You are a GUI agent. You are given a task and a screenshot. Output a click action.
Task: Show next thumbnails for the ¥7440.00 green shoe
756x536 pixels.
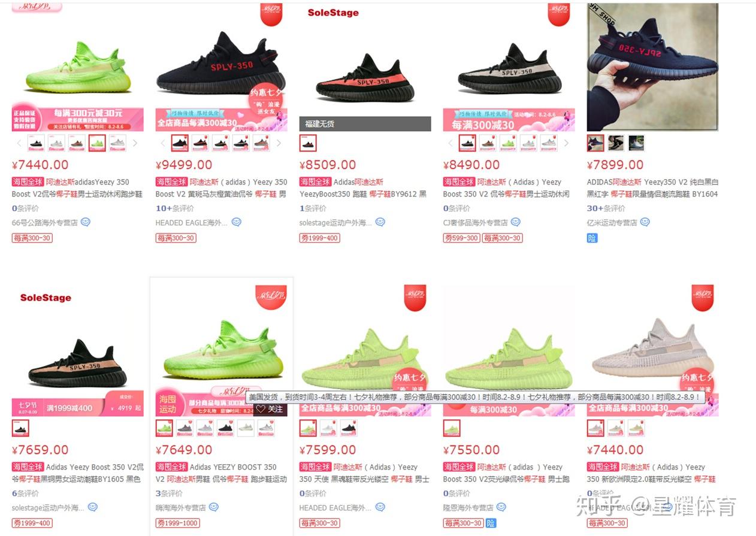135,143
